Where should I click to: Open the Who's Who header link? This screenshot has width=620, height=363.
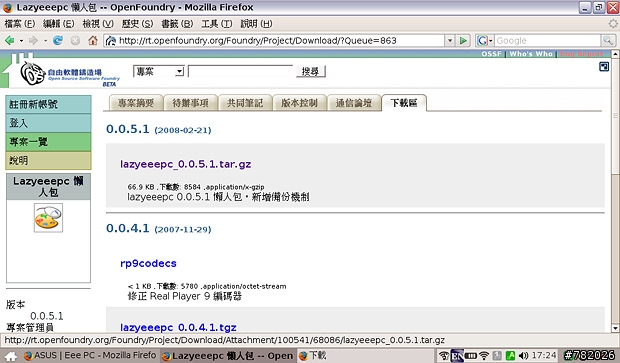531,54
